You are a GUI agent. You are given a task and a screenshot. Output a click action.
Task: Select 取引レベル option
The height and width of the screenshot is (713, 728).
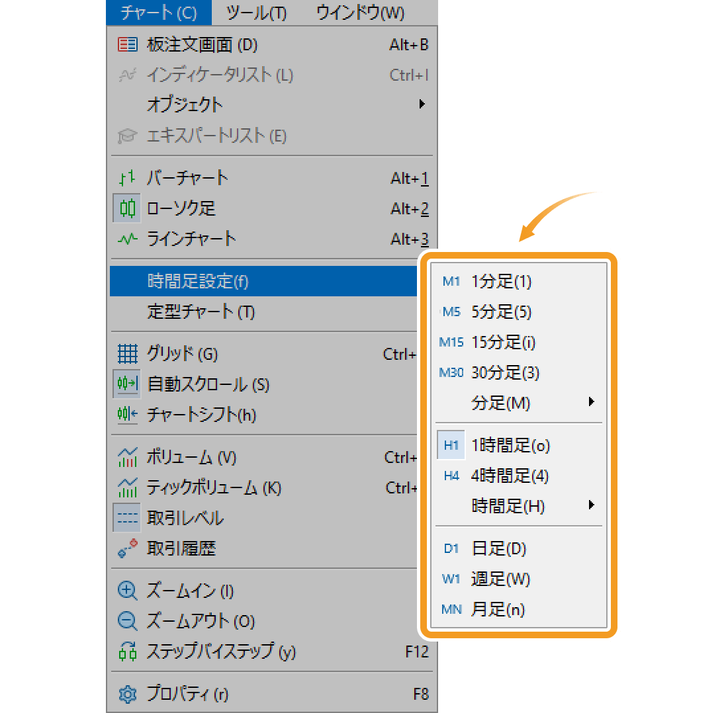coord(263,518)
